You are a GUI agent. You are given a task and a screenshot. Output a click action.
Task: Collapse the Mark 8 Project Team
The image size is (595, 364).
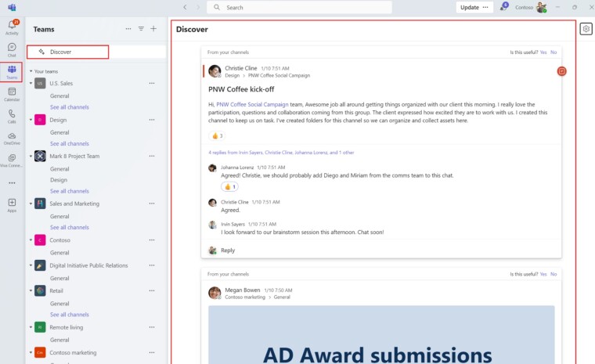[x=31, y=156]
